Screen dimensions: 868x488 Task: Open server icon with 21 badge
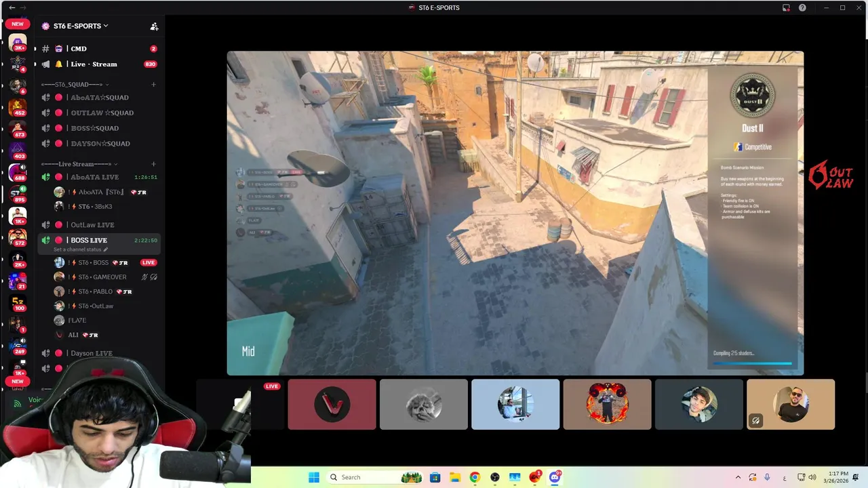(18, 281)
